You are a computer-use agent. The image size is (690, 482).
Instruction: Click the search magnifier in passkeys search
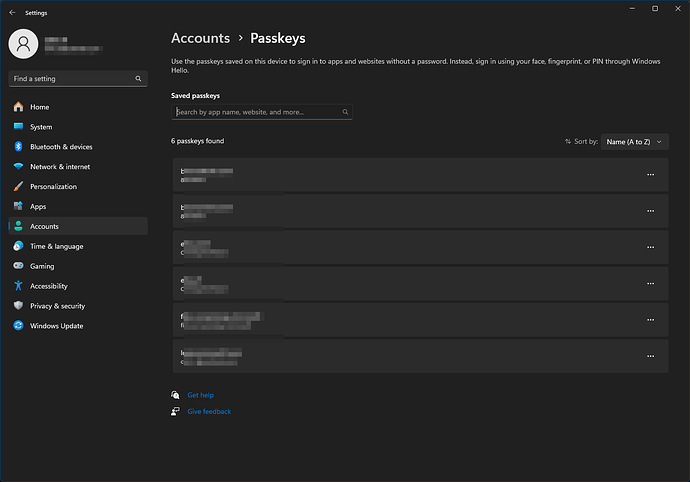[x=345, y=113]
